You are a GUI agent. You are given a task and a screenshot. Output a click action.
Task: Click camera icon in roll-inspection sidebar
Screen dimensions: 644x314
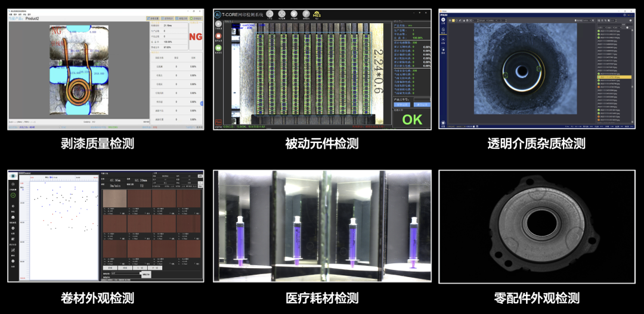[x=13, y=217]
